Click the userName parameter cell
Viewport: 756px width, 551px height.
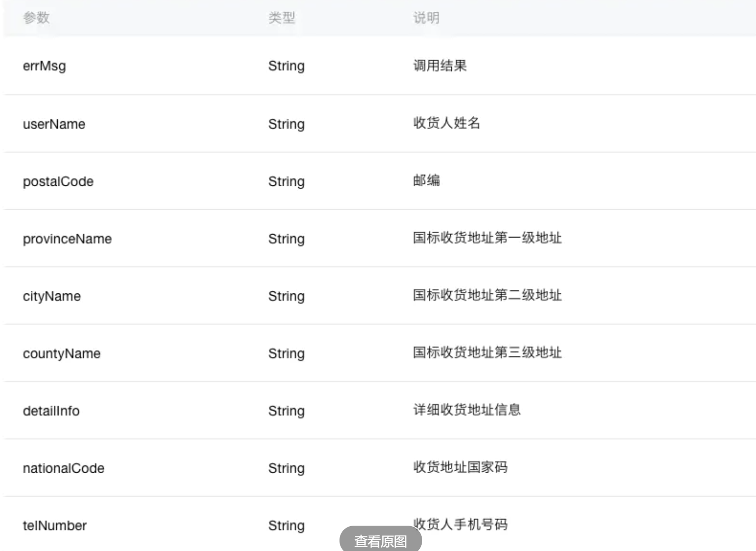(54, 124)
